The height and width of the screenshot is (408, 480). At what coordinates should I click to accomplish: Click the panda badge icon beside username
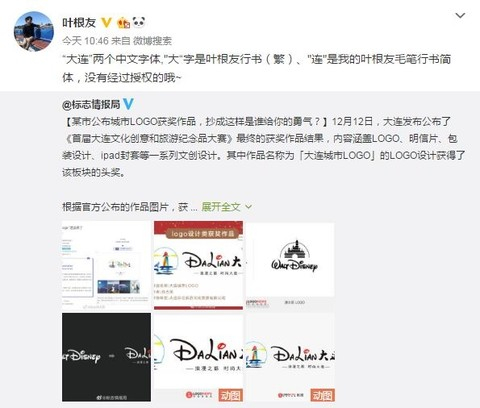pos(139,22)
